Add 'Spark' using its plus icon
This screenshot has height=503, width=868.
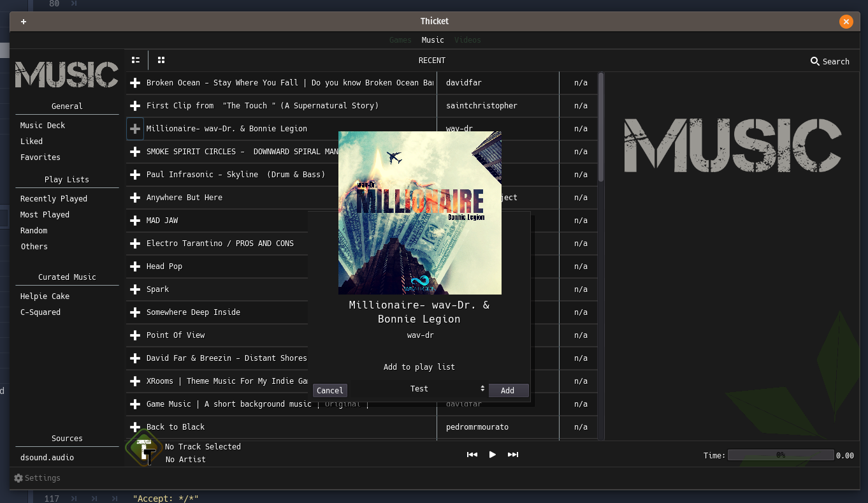tap(135, 289)
